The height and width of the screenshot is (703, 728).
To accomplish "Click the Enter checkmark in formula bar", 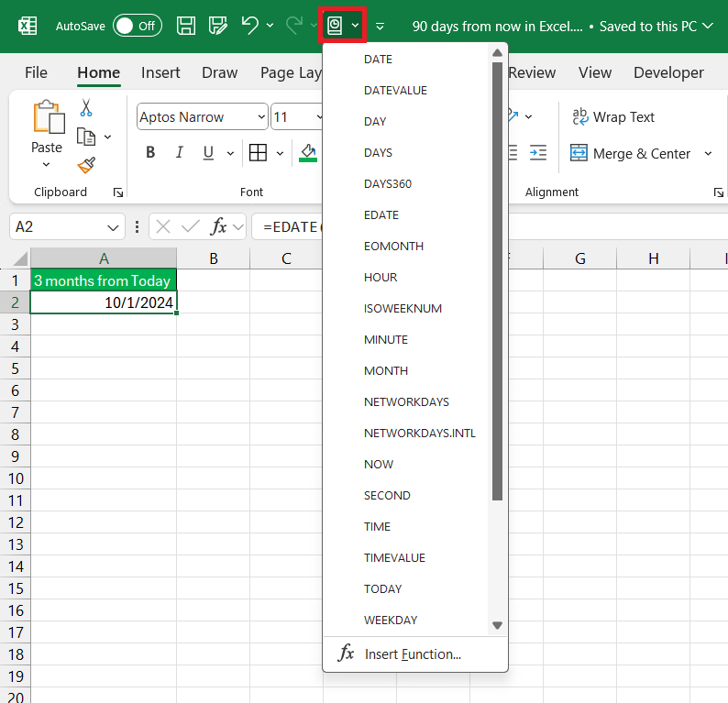I will coord(191,227).
